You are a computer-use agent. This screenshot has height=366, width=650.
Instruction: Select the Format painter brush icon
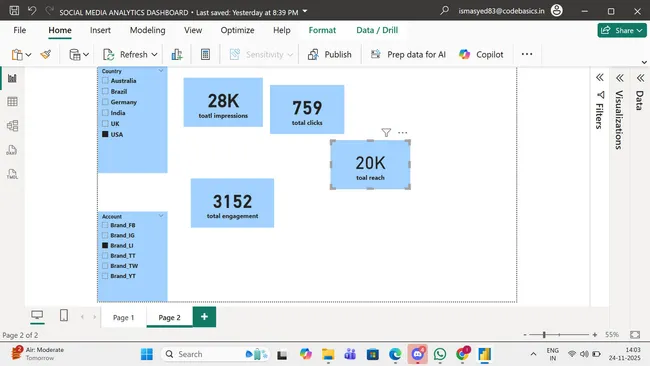46,54
